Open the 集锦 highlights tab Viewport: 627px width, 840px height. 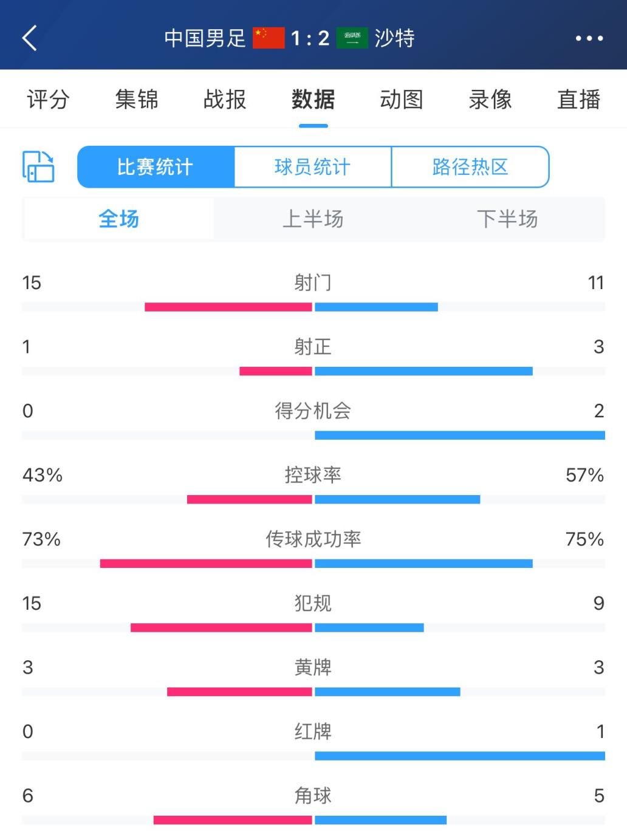(x=137, y=100)
